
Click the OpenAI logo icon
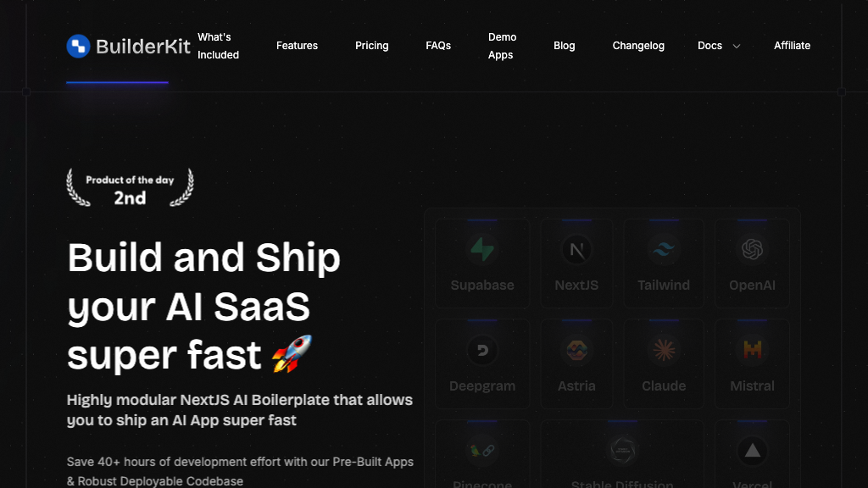coord(752,249)
